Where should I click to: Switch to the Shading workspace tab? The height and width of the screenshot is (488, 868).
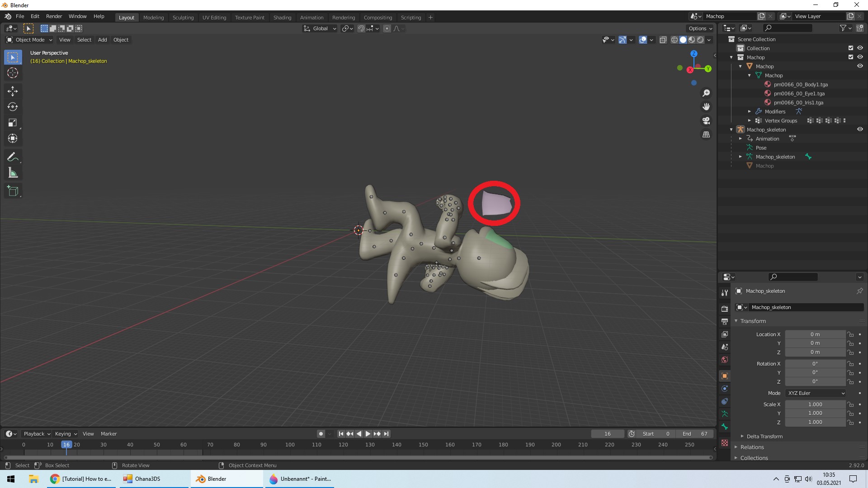pyautogui.click(x=282, y=18)
